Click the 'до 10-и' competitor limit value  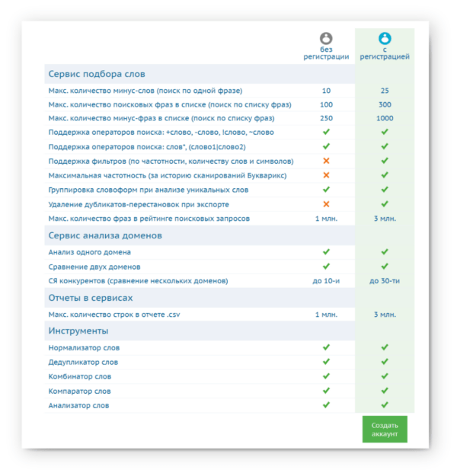click(x=326, y=281)
